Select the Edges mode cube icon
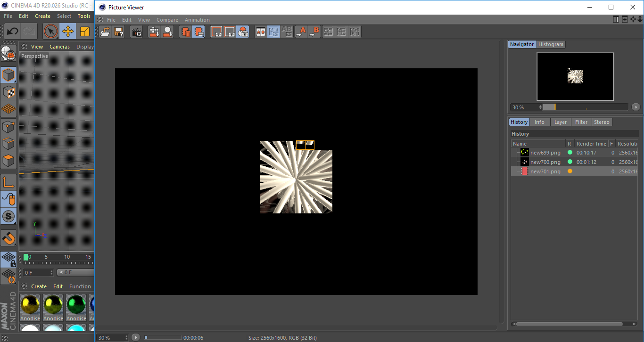Screen dimensions: 644x342 8,143
